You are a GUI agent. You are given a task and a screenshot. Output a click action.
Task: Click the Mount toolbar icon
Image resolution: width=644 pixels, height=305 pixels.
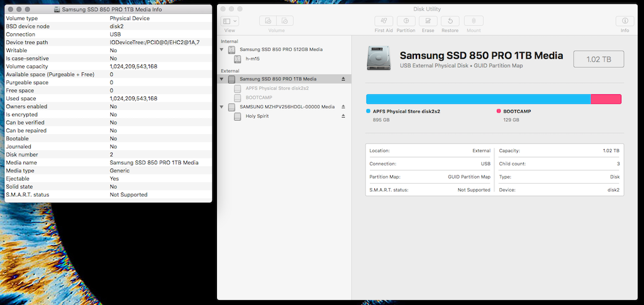[x=474, y=21]
